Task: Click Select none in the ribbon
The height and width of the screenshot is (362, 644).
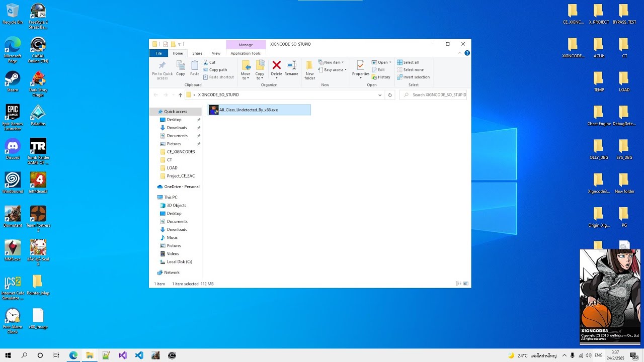Action: (410, 70)
